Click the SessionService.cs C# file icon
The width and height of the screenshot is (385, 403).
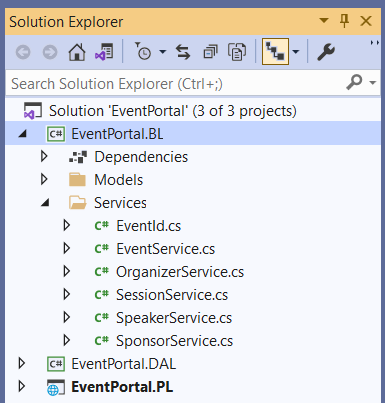click(x=102, y=295)
